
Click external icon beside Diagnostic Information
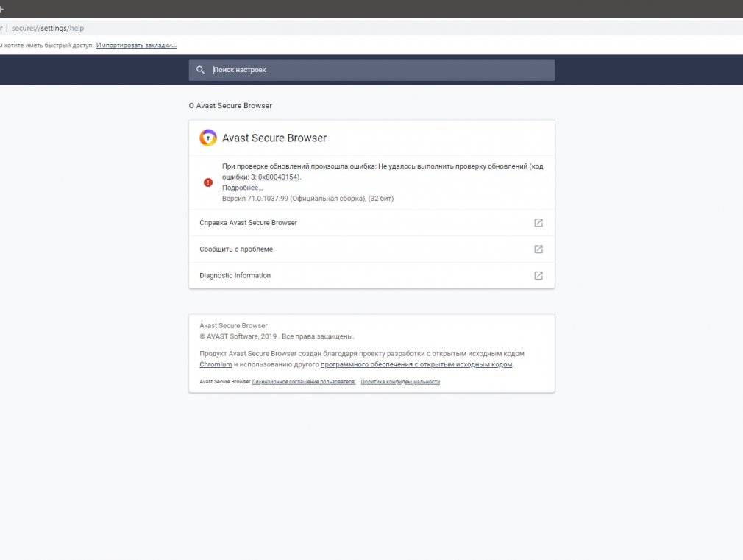538,275
